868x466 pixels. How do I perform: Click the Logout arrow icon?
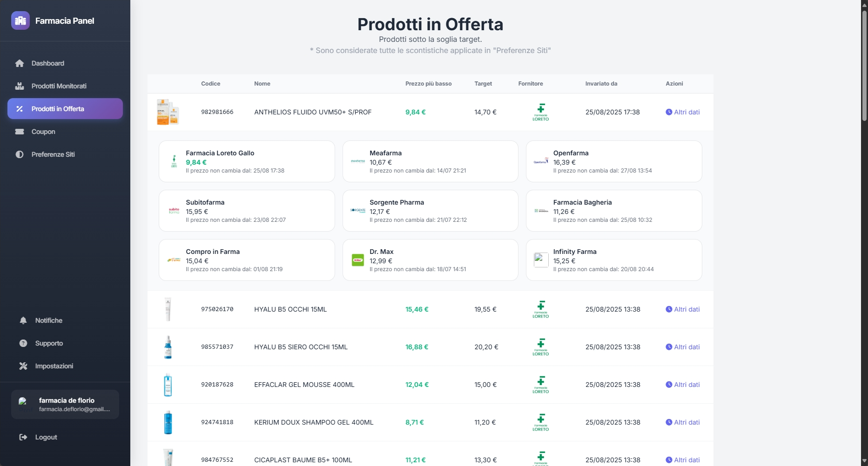tap(23, 437)
